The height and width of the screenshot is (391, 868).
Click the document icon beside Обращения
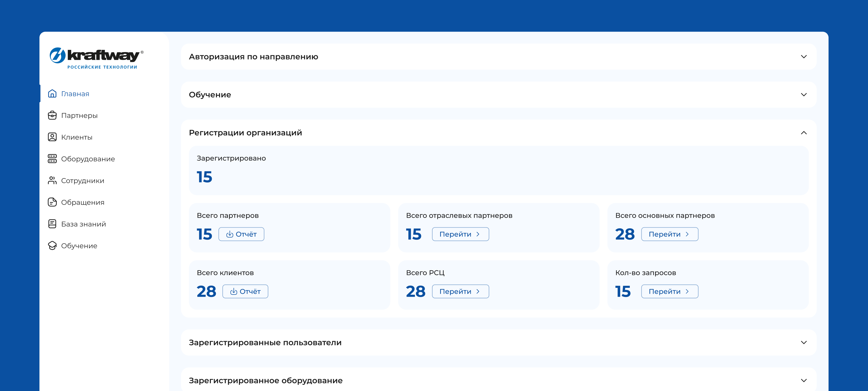point(52,202)
